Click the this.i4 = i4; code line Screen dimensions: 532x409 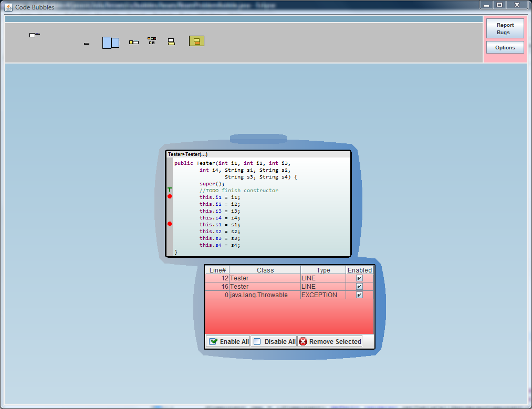coord(220,218)
